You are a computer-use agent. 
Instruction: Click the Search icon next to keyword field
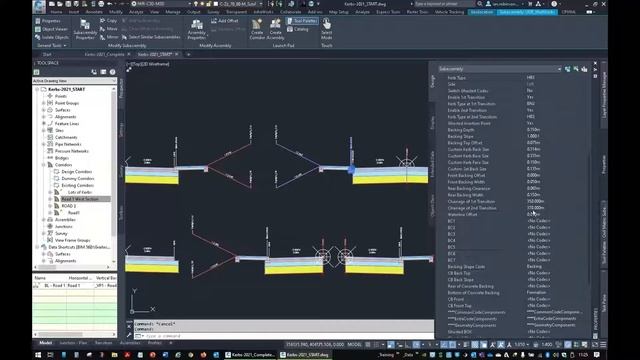point(480,4)
